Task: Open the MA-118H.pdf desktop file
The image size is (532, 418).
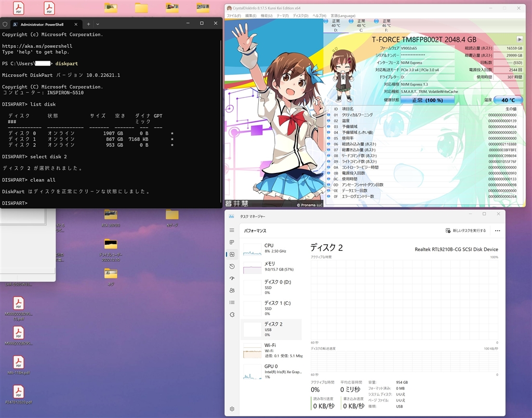Action: [19, 365]
